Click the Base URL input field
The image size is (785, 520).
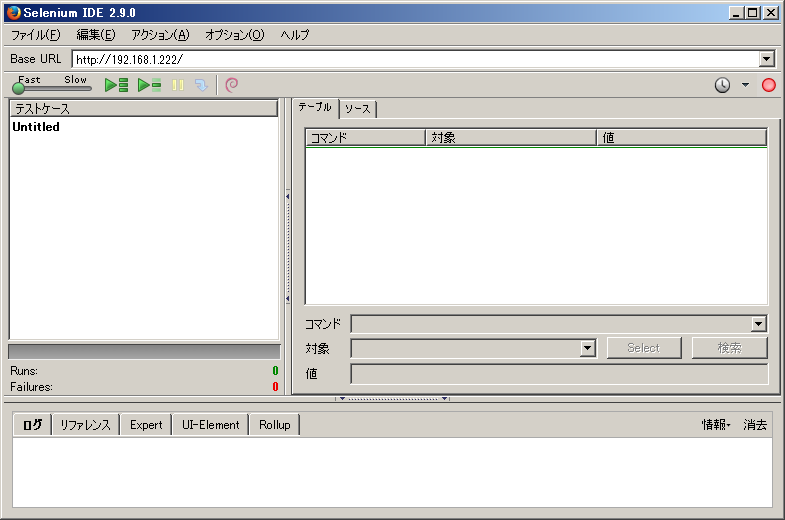tap(416, 59)
